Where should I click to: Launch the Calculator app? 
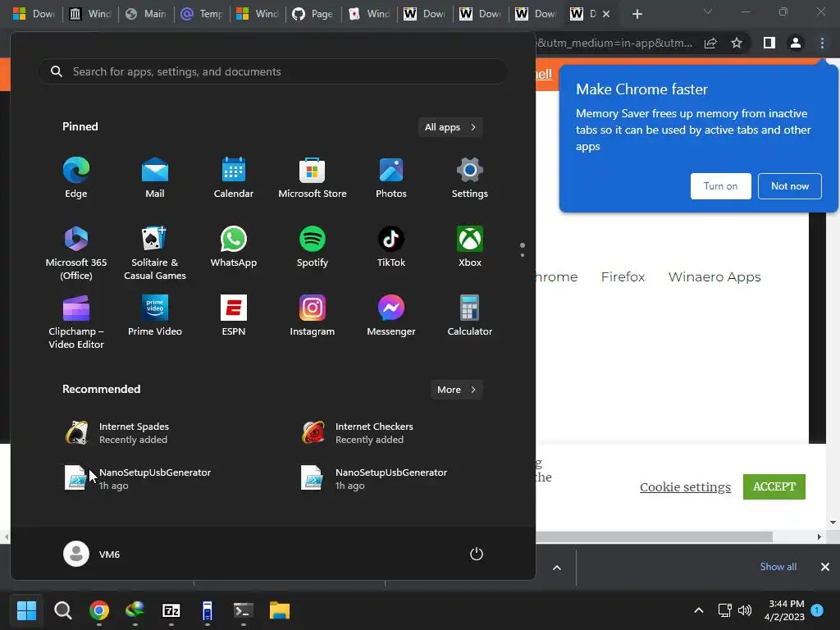point(470,316)
